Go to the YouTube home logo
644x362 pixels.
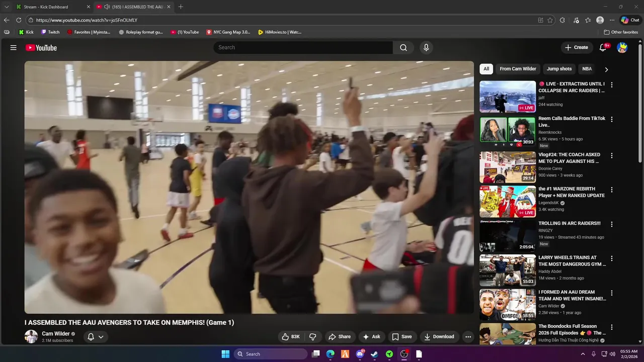click(41, 48)
